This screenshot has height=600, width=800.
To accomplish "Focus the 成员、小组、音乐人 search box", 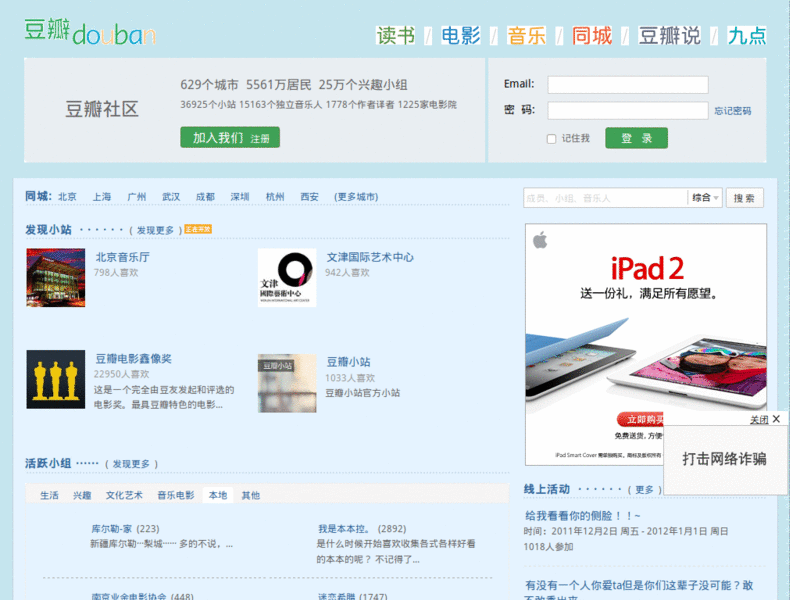I will pyautogui.click(x=605, y=198).
